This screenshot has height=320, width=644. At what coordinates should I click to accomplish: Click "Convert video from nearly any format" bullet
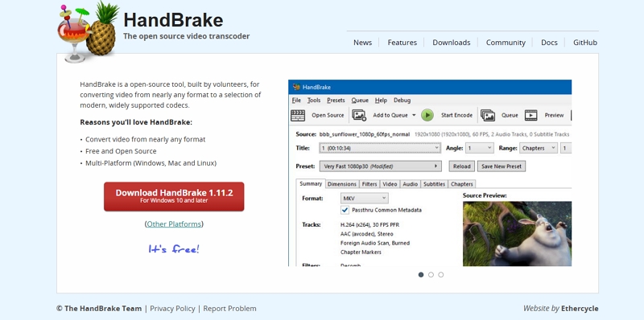tap(146, 139)
